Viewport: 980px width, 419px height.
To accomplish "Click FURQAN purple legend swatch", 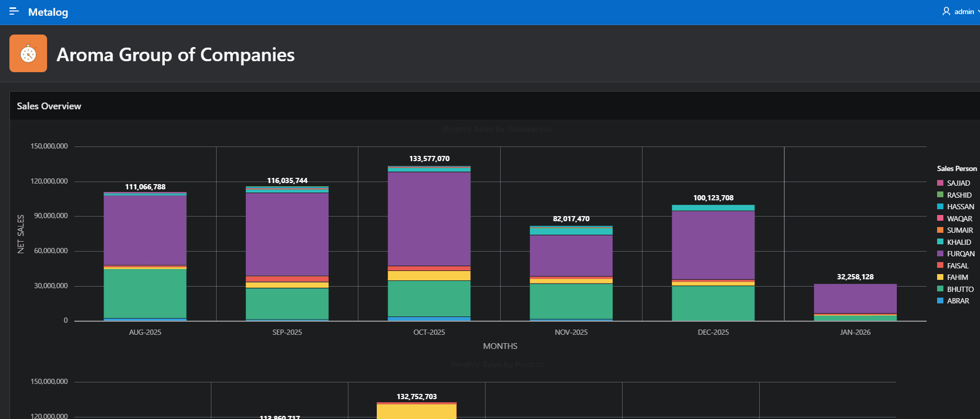I will pos(940,254).
